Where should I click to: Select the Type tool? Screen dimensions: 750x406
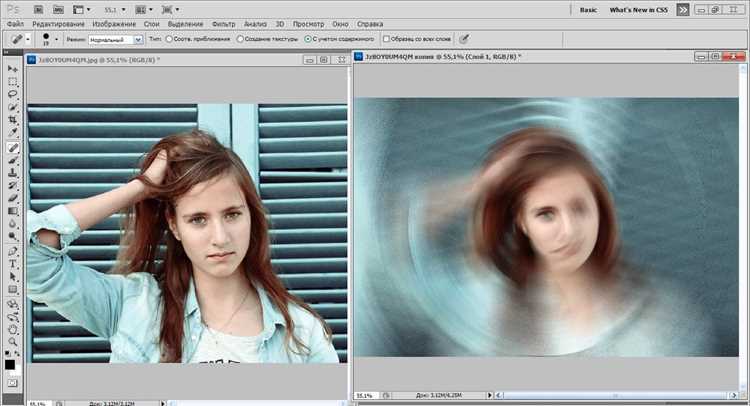pyautogui.click(x=12, y=264)
